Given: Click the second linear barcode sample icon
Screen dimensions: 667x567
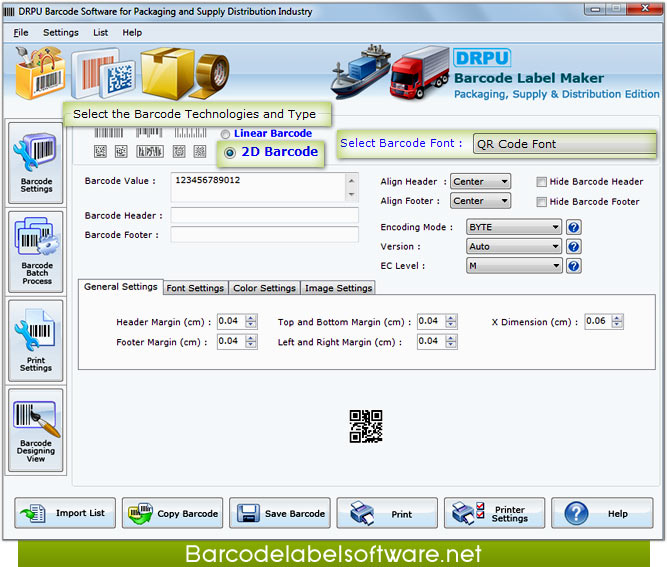Looking at the screenshot, I should click(x=149, y=133).
